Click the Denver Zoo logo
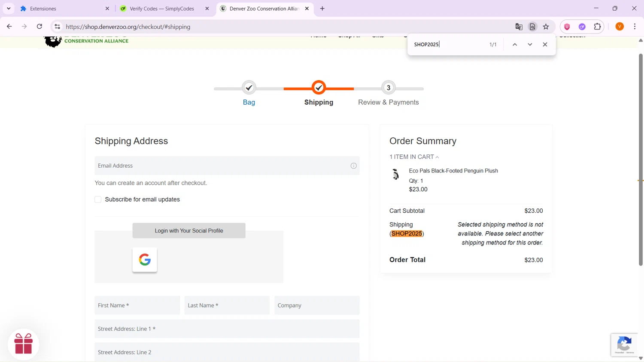 (x=86, y=41)
